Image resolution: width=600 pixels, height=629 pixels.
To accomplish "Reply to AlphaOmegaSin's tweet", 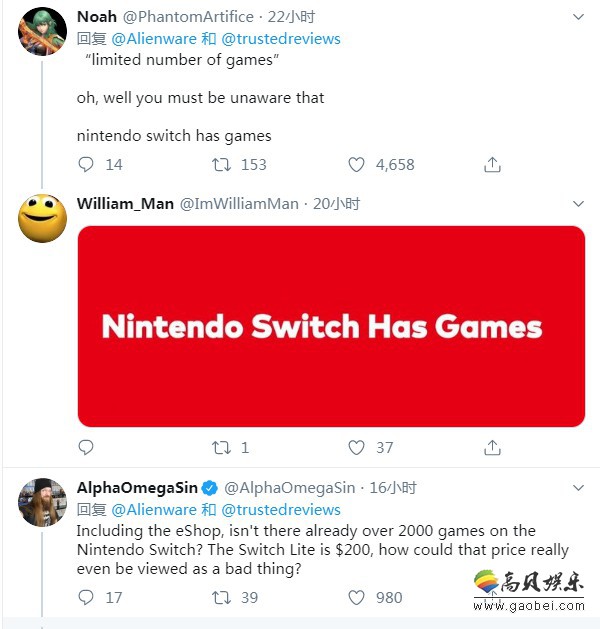I will click(x=86, y=597).
